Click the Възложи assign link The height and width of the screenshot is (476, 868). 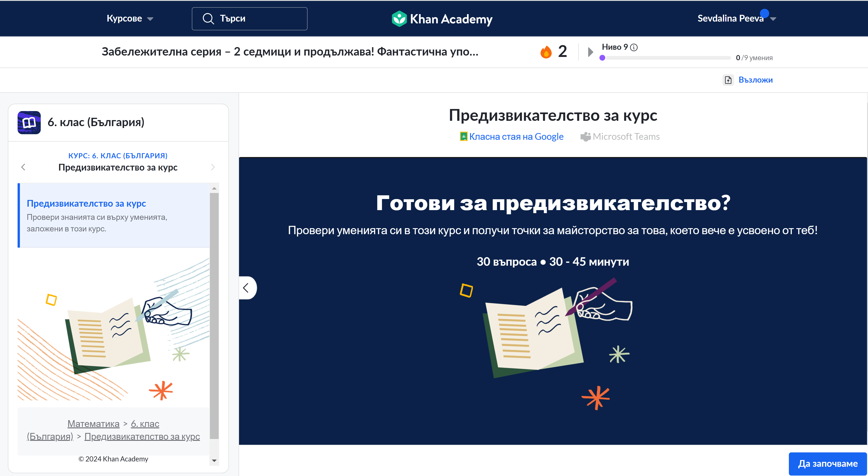pos(756,80)
